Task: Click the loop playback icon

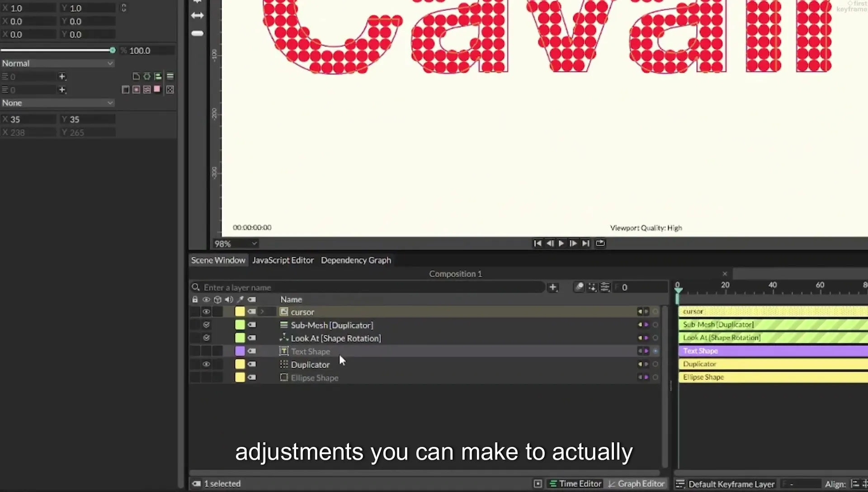Action: tap(600, 243)
